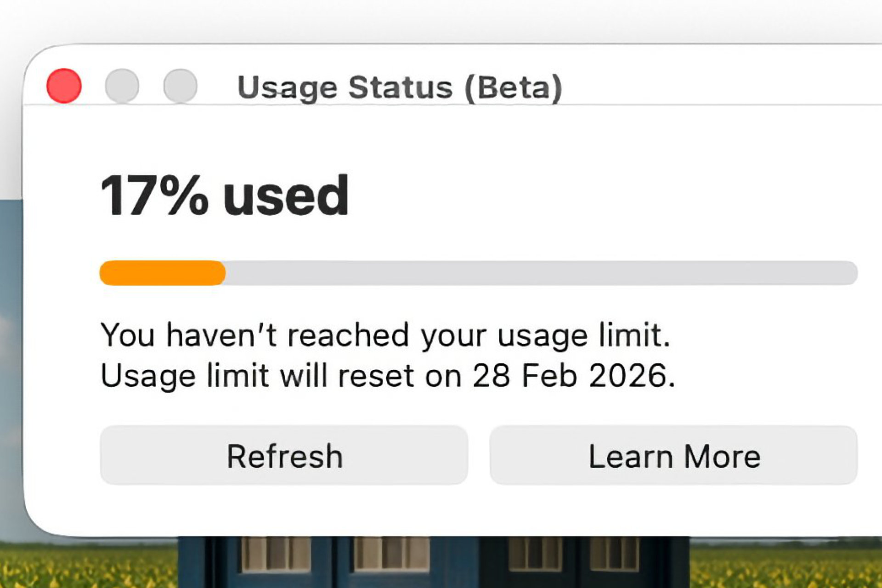Click the Usage Status window title text
The height and width of the screenshot is (588, 882).
coord(345,87)
